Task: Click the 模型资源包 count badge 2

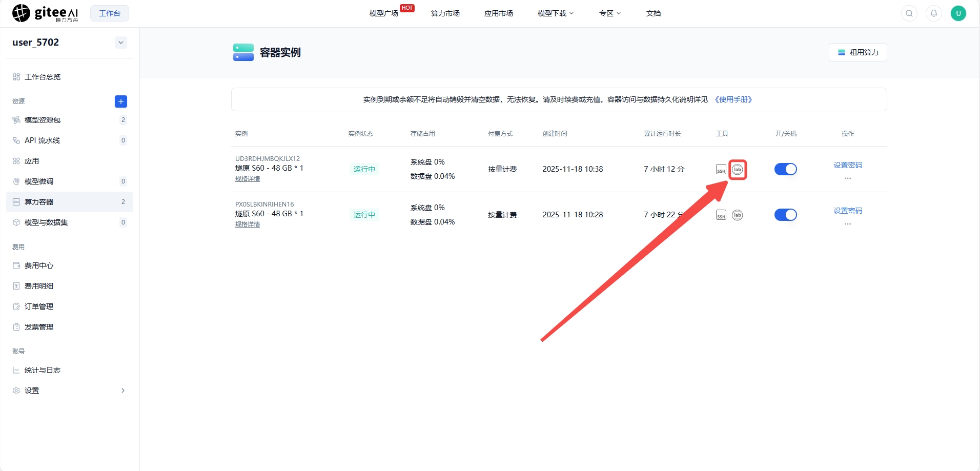Action: [123, 120]
